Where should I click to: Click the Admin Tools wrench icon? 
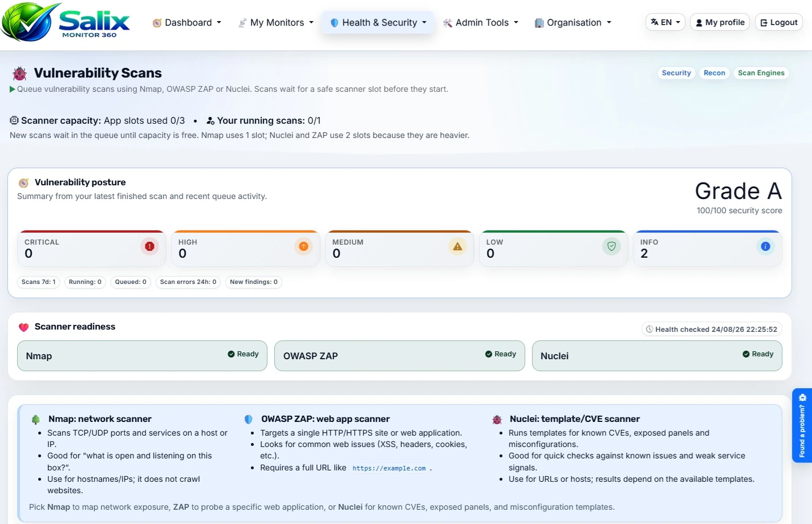pos(448,23)
